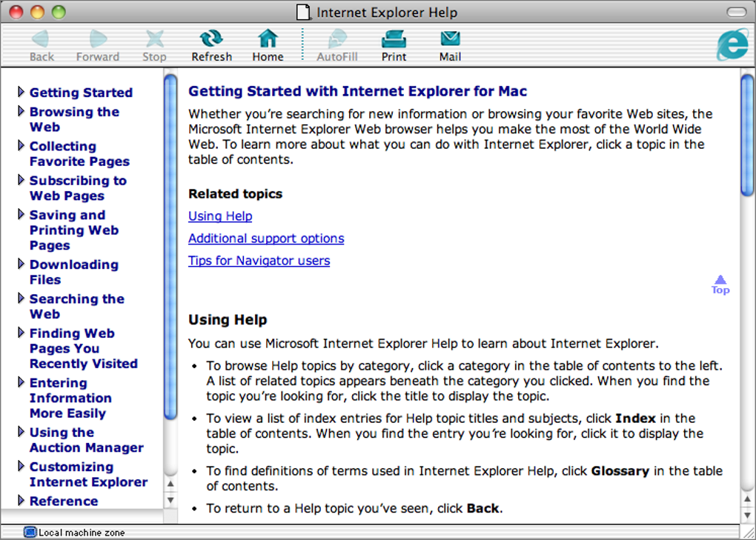Viewport: 756px width, 540px height.
Task: Follow the Tips for Navigator users link
Action: pos(259,261)
